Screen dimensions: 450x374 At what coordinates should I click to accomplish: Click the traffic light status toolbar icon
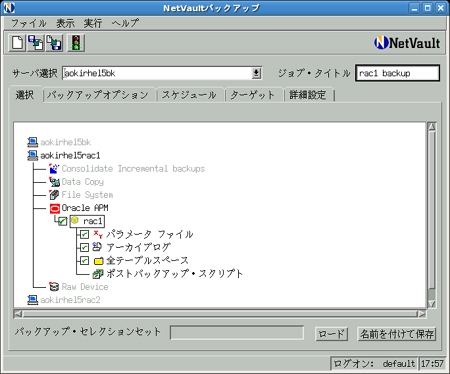pos(76,43)
